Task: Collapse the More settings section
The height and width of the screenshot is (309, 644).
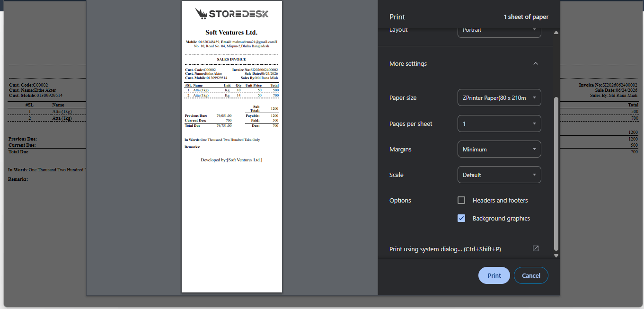Action: click(535, 63)
